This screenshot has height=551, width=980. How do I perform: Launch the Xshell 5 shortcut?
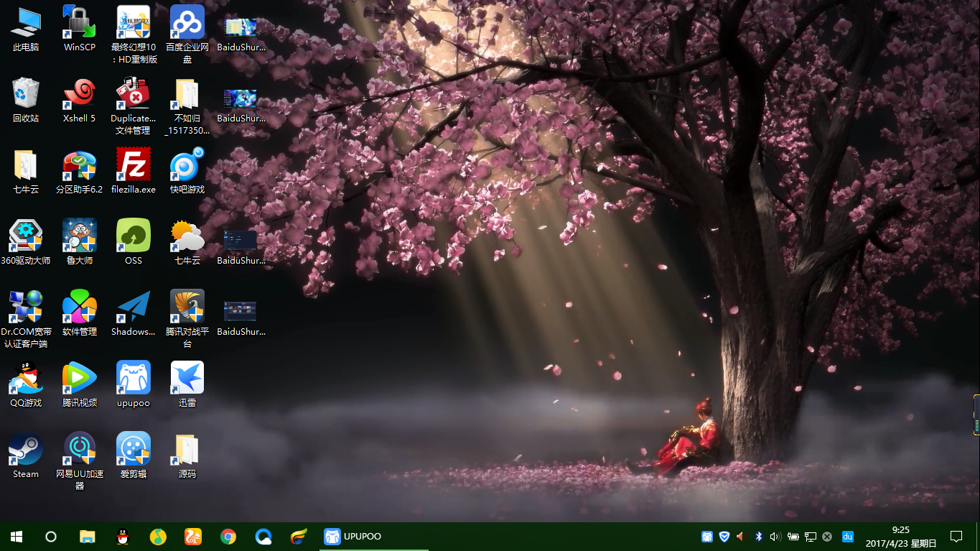pos(80,100)
